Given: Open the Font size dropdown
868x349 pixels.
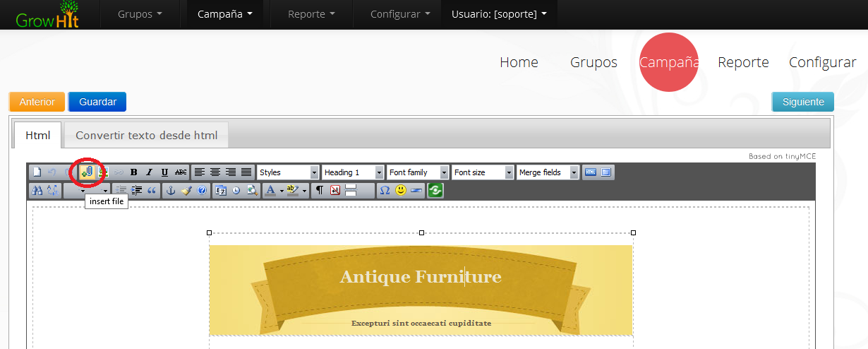Looking at the screenshot, I should click(x=483, y=172).
